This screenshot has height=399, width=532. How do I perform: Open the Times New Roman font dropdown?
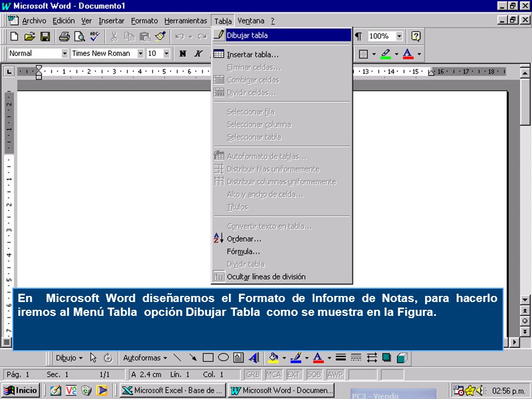(140, 53)
